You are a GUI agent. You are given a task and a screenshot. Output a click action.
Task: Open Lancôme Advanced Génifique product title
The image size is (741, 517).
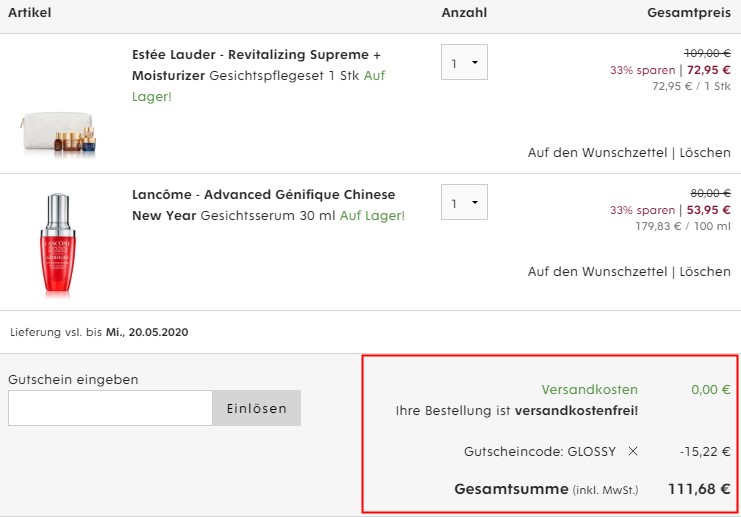(264, 205)
